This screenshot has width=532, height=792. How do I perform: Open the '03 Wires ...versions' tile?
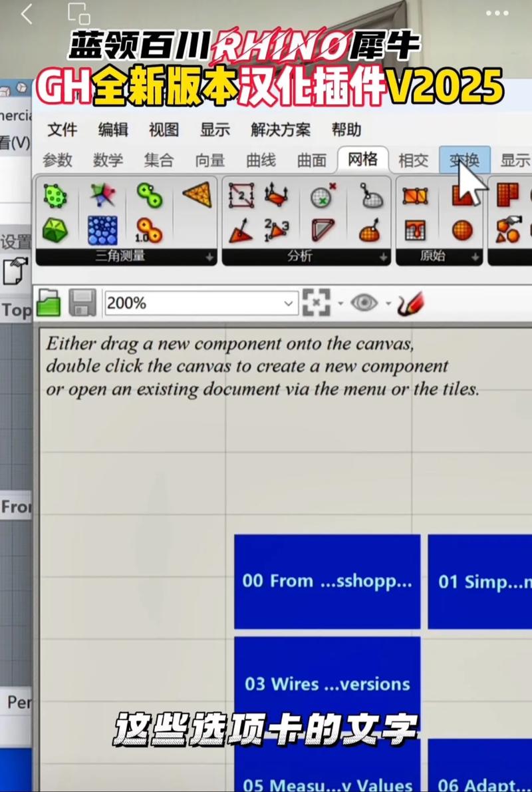coord(327,684)
